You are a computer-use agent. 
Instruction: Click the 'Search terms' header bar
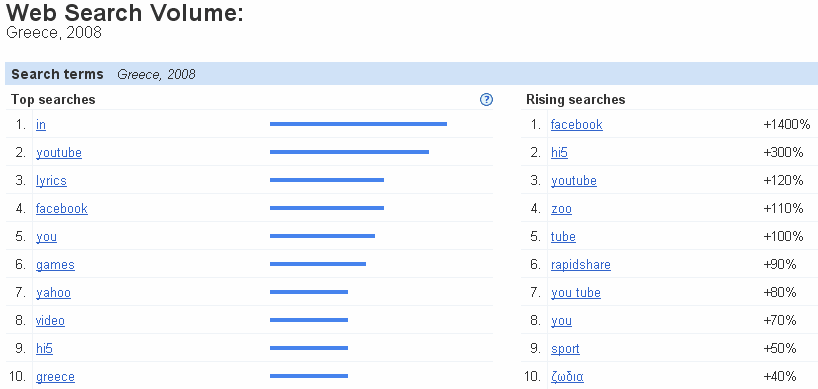pyautogui.click(x=412, y=74)
